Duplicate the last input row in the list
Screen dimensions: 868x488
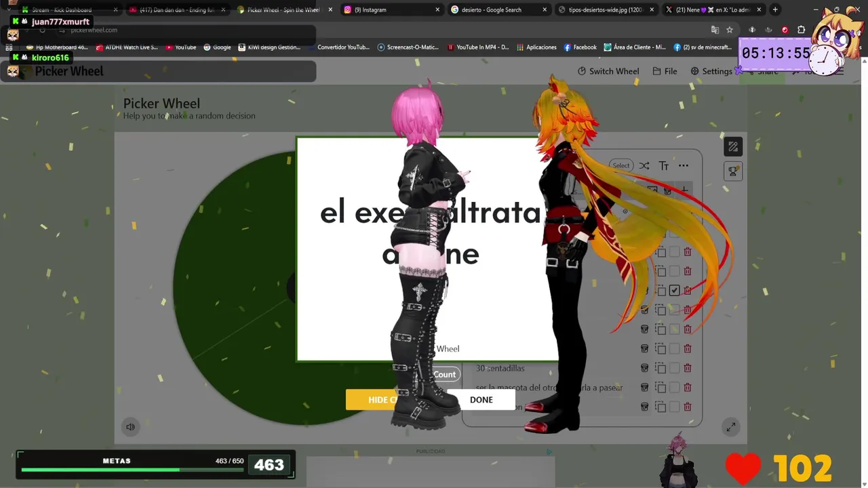[661, 407]
